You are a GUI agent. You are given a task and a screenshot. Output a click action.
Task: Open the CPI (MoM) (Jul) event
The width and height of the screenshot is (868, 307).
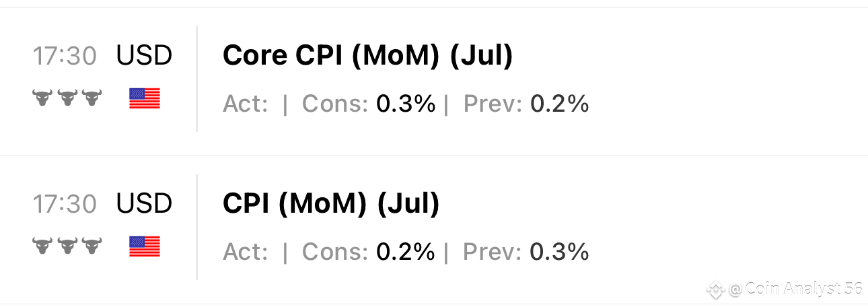[331, 204]
